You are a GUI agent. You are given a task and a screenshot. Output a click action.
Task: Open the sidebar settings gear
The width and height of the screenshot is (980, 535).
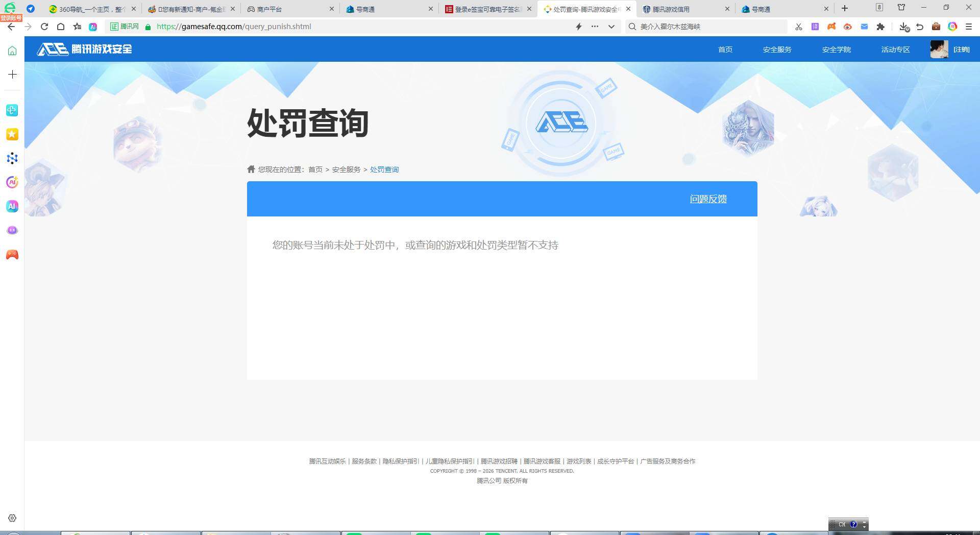click(12, 518)
